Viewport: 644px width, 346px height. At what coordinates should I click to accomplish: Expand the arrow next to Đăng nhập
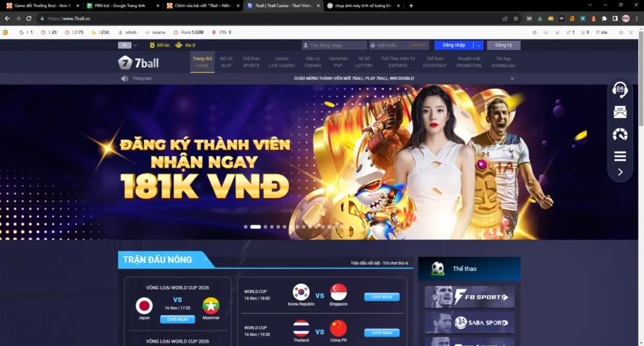click(x=479, y=45)
